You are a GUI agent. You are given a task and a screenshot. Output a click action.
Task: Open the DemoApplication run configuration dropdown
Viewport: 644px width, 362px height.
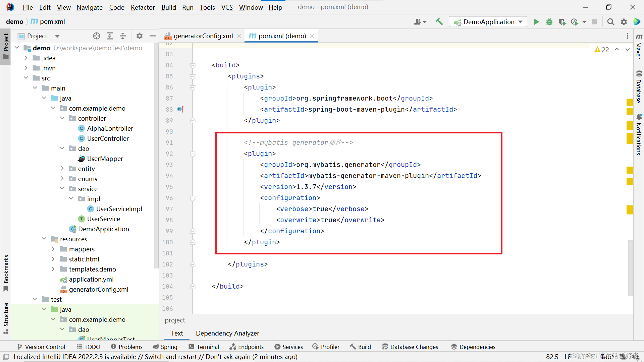pos(488,22)
